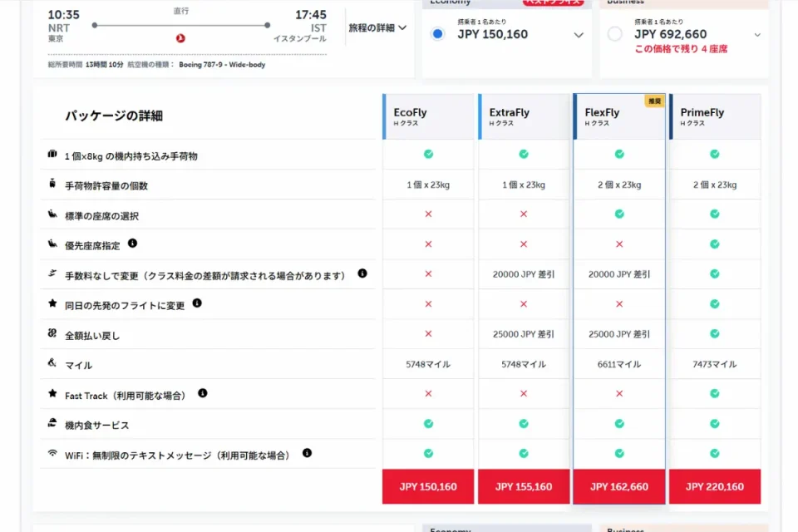Screen dimensions: 798x532
Task: Open 旅程の詳細 itinerary details dropdown
Action: click(x=377, y=28)
